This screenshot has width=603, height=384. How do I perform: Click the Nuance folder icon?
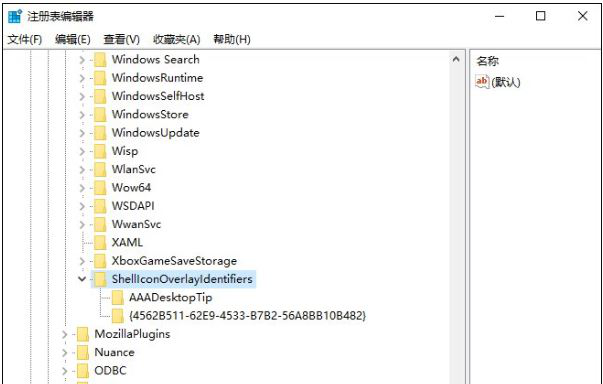click(83, 353)
